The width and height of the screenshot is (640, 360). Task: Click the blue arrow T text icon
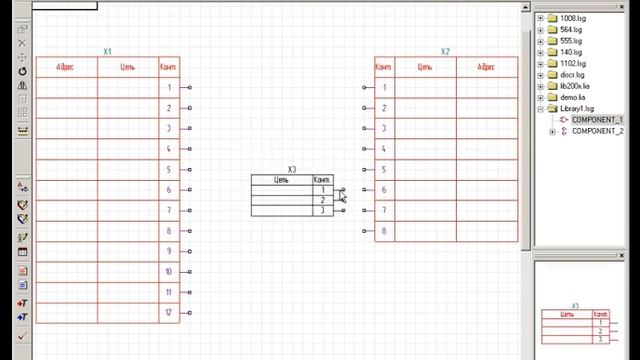pyautogui.click(x=22, y=317)
